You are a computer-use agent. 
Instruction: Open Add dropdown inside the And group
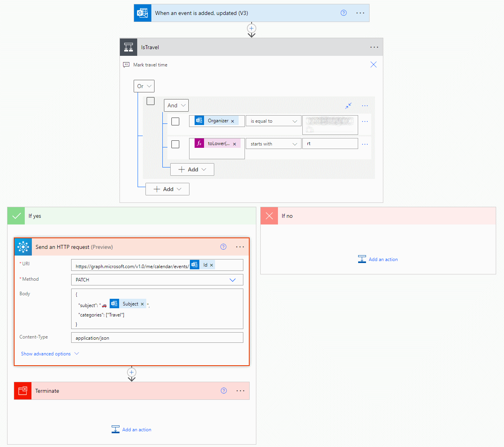(x=192, y=169)
